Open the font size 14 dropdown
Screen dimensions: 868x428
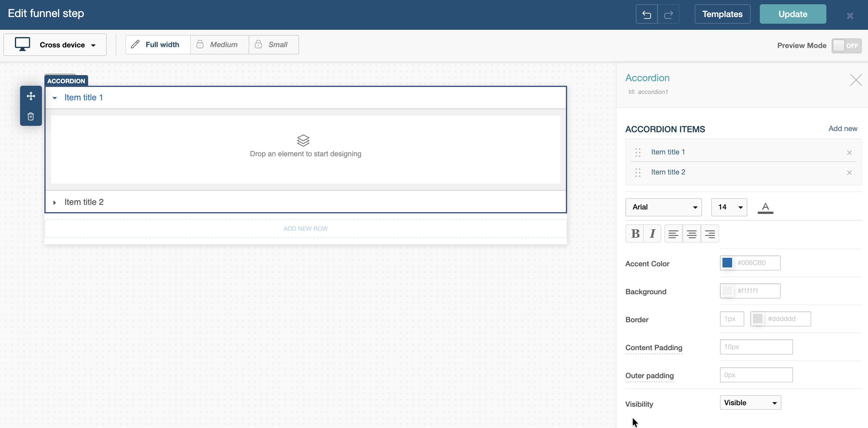[729, 207]
